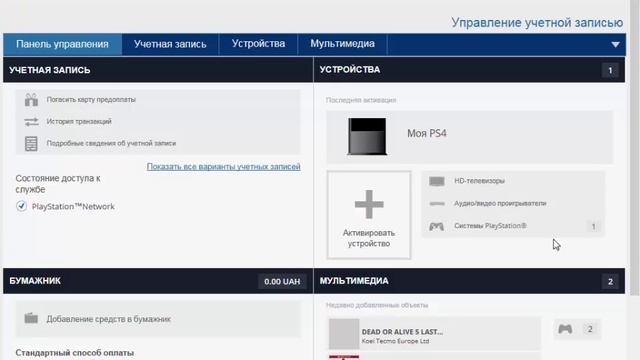Open DEAD OR ALIVE 5 LAST... item
The width and height of the screenshot is (640, 360).
pyautogui.click(x=435, y=335)
